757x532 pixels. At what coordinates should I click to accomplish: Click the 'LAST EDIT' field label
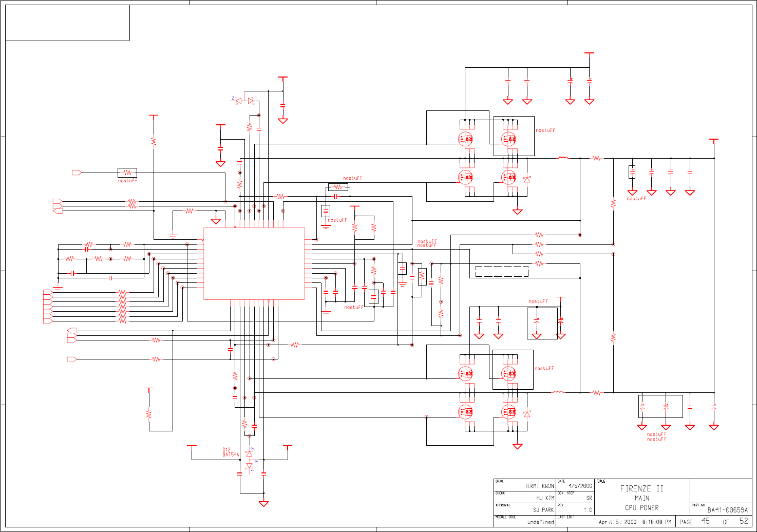pos(566,517)
